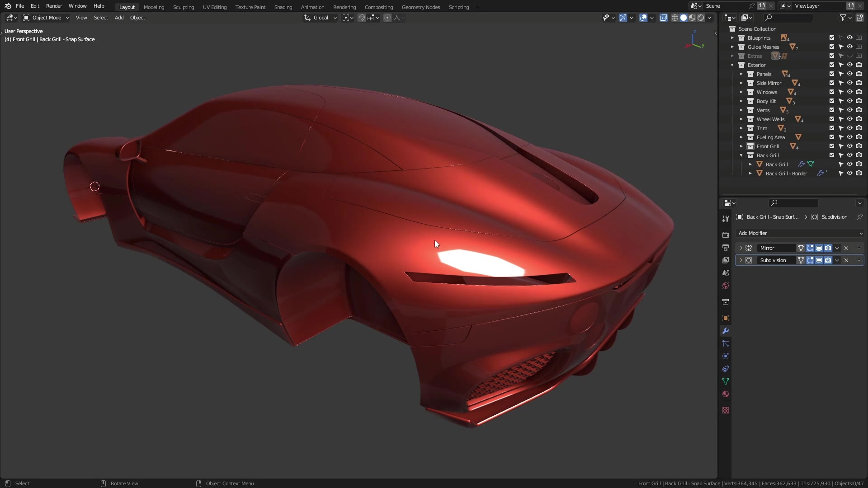Open the Tool properties tab
The height and width of the screenshot is (488, 868).
point(726,219)
